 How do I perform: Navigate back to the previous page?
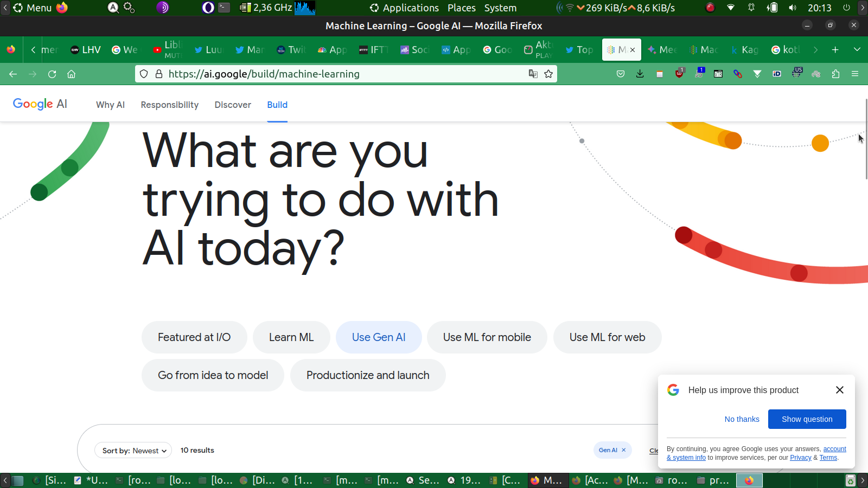13,74
